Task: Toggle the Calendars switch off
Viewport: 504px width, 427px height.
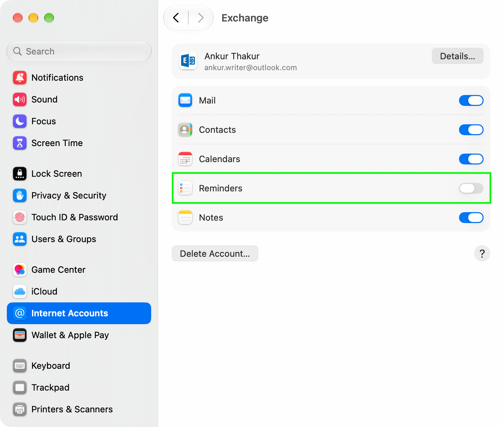Action: 471,159
